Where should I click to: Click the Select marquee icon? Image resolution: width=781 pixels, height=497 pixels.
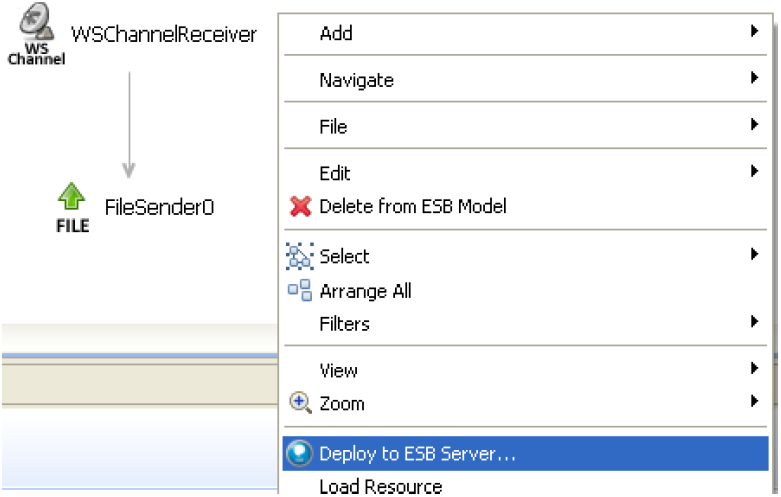300,257
